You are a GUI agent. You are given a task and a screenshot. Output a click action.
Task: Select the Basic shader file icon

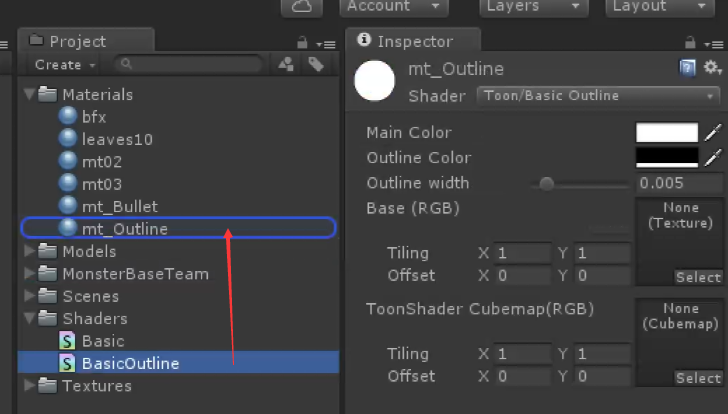click(x=67, y=341)
